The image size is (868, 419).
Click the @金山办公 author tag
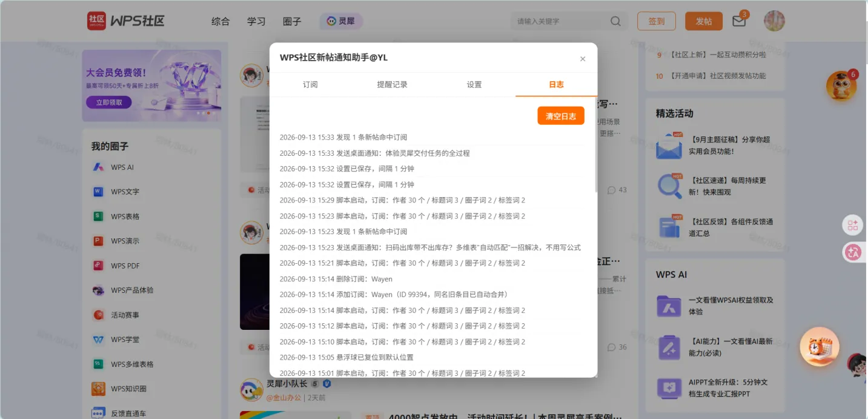tap(284, 398)
